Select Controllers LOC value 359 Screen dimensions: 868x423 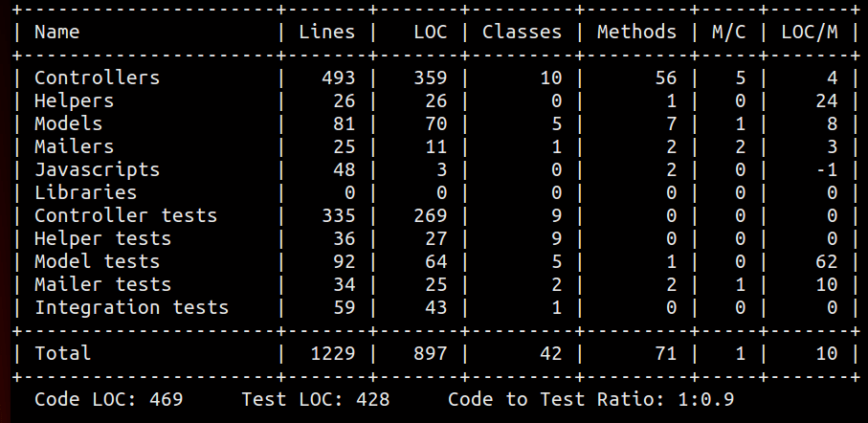(430, 78)
